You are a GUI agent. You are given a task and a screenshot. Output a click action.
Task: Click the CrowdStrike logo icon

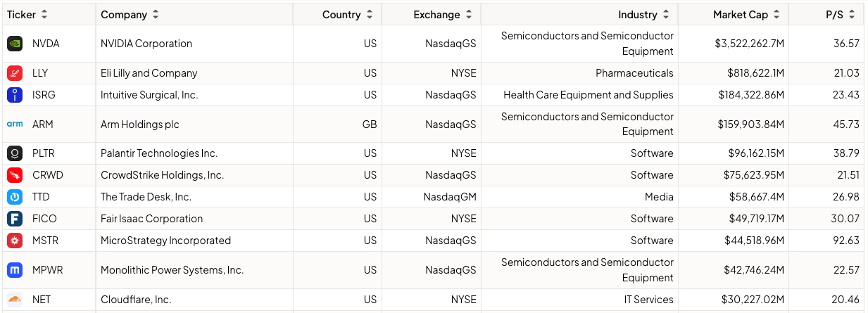click(x=15, y=175)
